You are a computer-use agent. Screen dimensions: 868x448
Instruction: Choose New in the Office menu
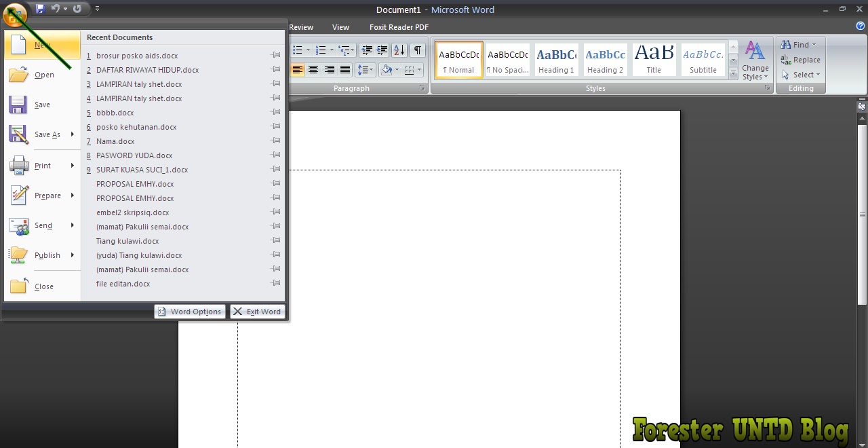pos(42,45)
